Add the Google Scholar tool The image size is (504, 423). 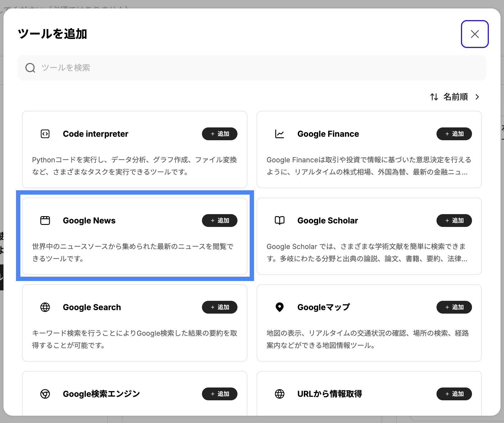(x=454, y=221)
